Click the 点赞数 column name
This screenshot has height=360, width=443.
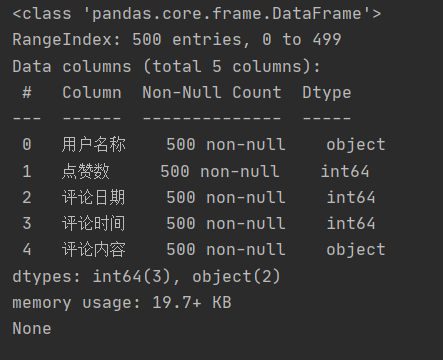click(86, 172)
